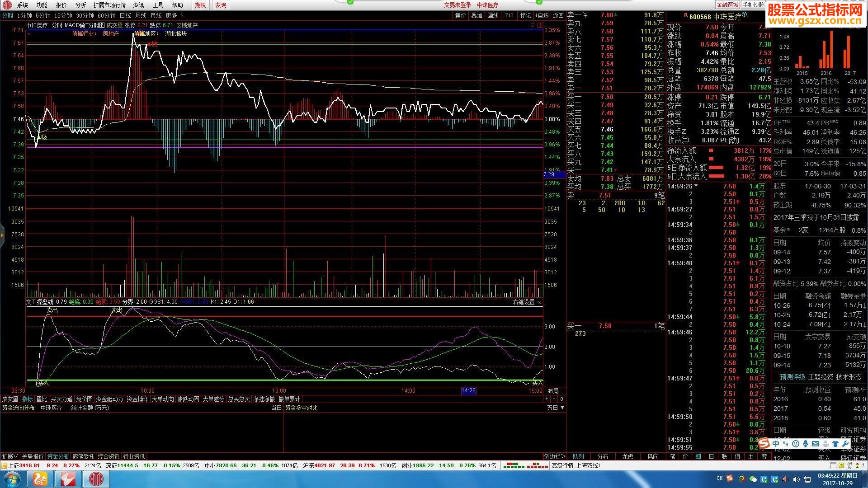
Task: Expand 更多 period options
Action: coord(174,15)
